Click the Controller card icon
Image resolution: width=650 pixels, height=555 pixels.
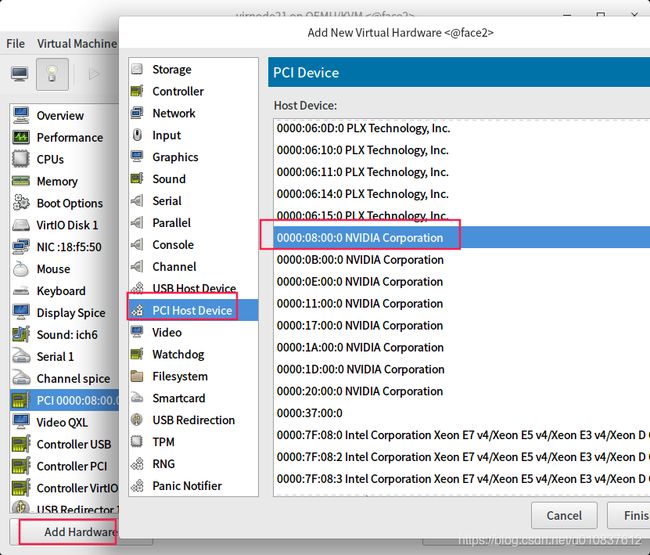pos(137,91)
